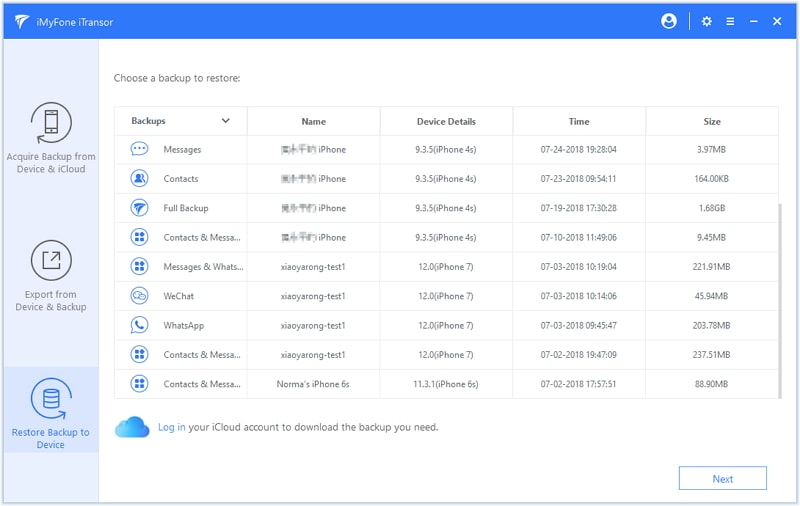Viewport: 800px width, 506px height.
Task: Click the backup list vertical scrollbar
Action: 780,301
